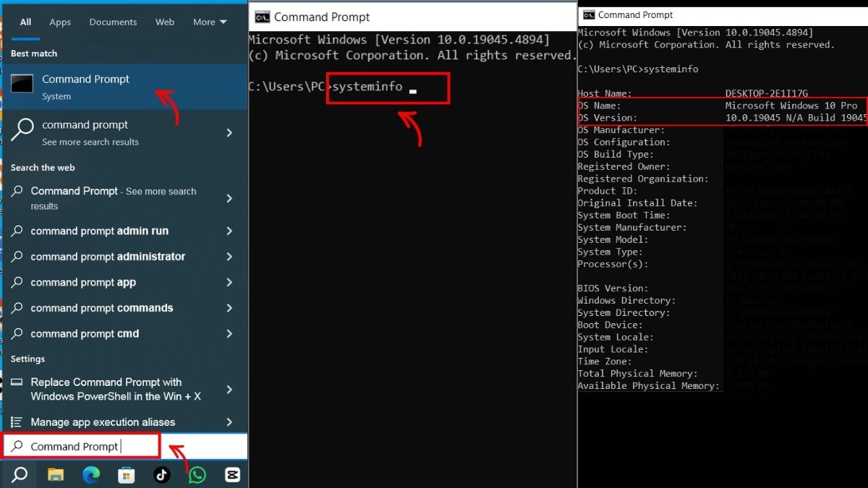
Task: Launch CapCut from the taskbar
Action: [x=232, y=475]
